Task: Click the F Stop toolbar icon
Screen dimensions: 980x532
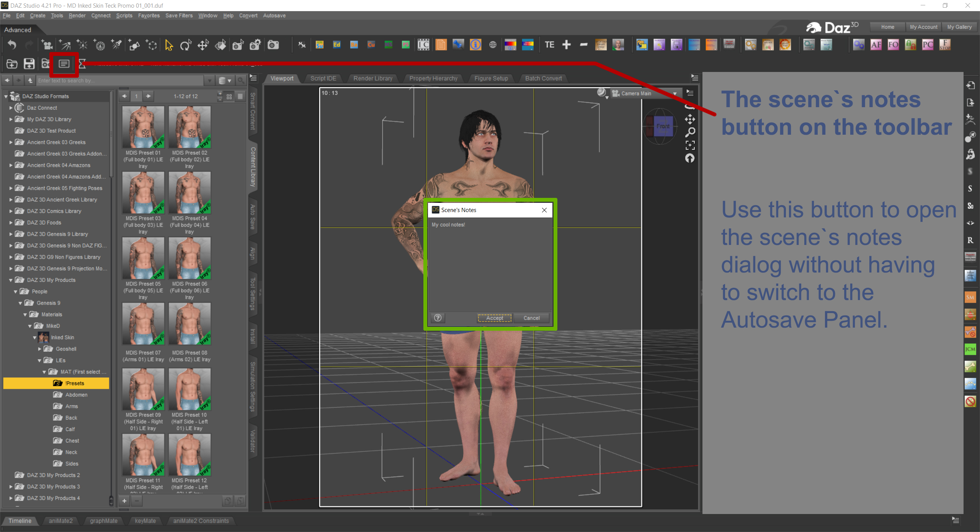Action: [945, 45]
